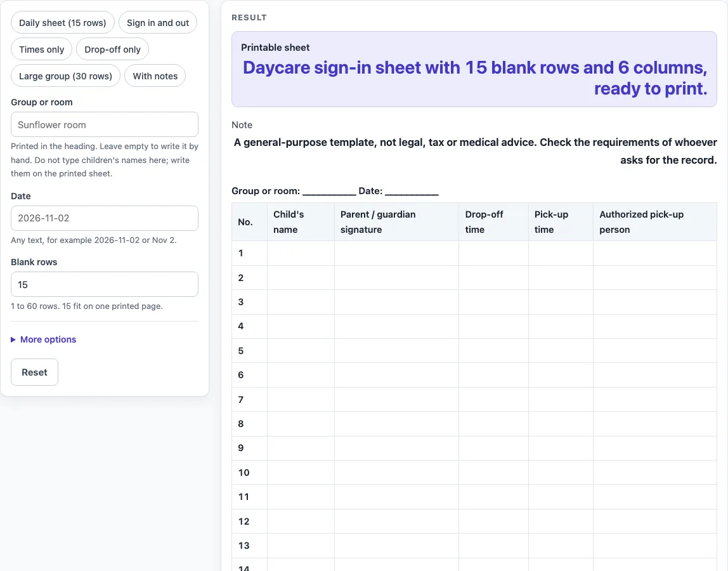
Task: Expand the More options section
Action: tap(44, 339)
